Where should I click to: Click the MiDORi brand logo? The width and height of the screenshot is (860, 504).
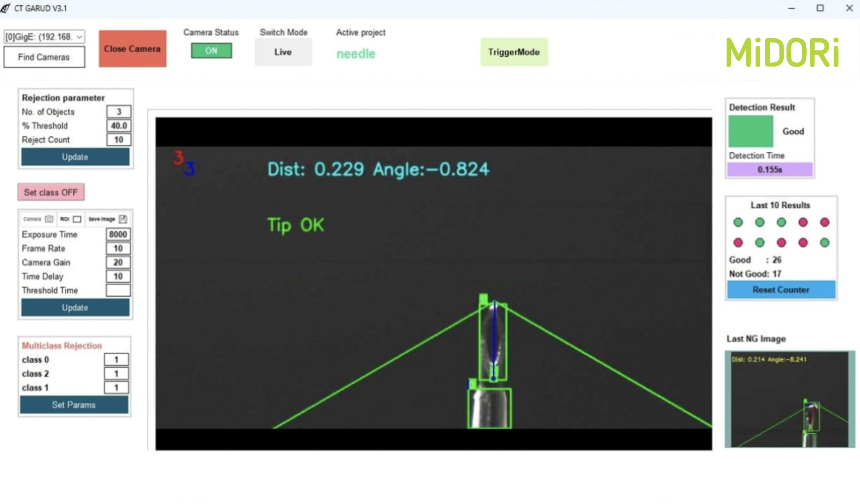pos(782,52)
